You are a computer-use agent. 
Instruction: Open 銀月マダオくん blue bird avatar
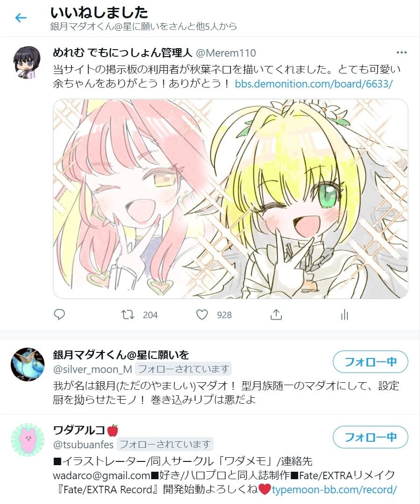coord(28,364)
